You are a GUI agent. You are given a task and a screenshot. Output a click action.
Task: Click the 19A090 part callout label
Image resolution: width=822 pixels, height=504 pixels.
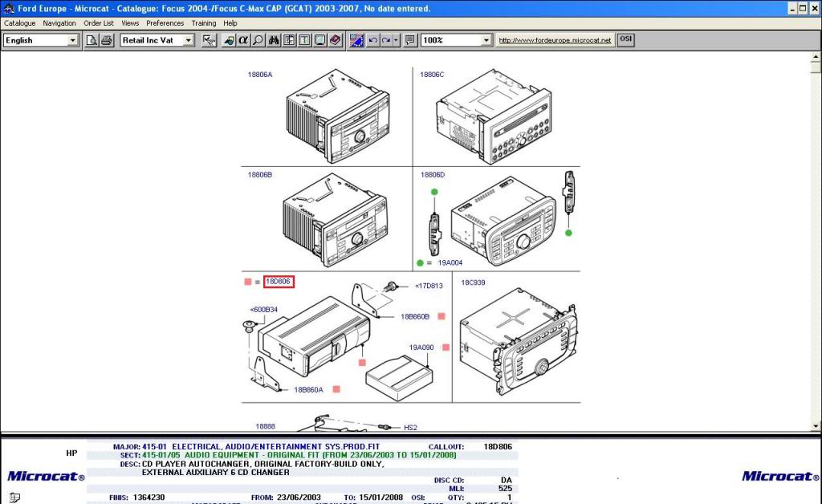pos(421,348)
